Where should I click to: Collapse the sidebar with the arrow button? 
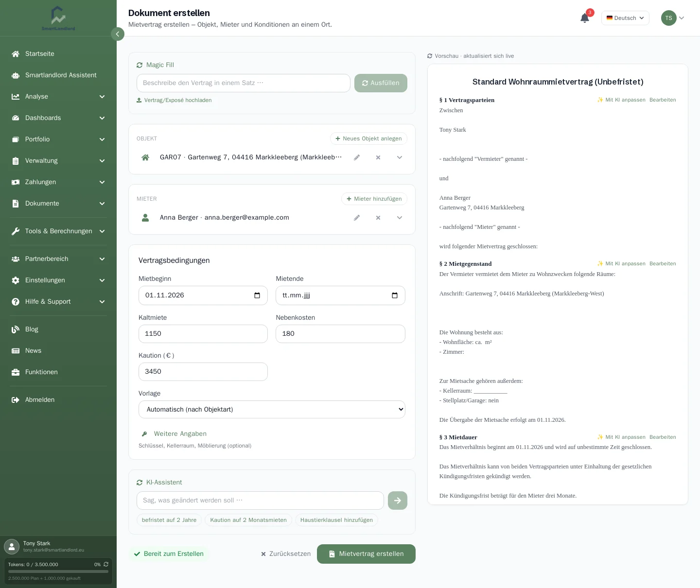[118, 34]
